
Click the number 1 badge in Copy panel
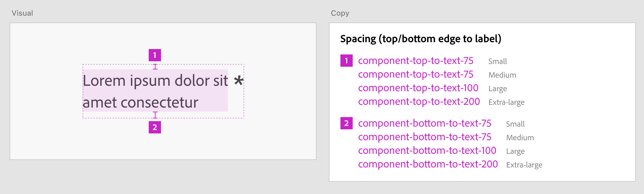(346, 61)
